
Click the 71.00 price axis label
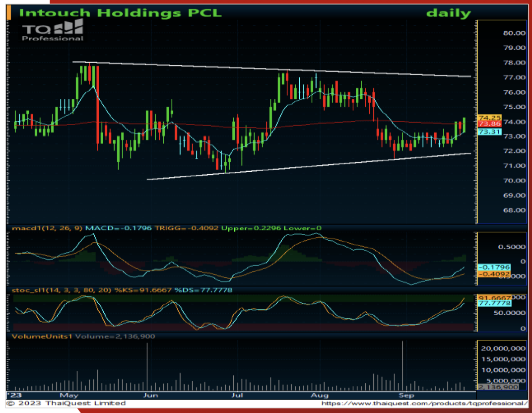[x=514, y=166]
